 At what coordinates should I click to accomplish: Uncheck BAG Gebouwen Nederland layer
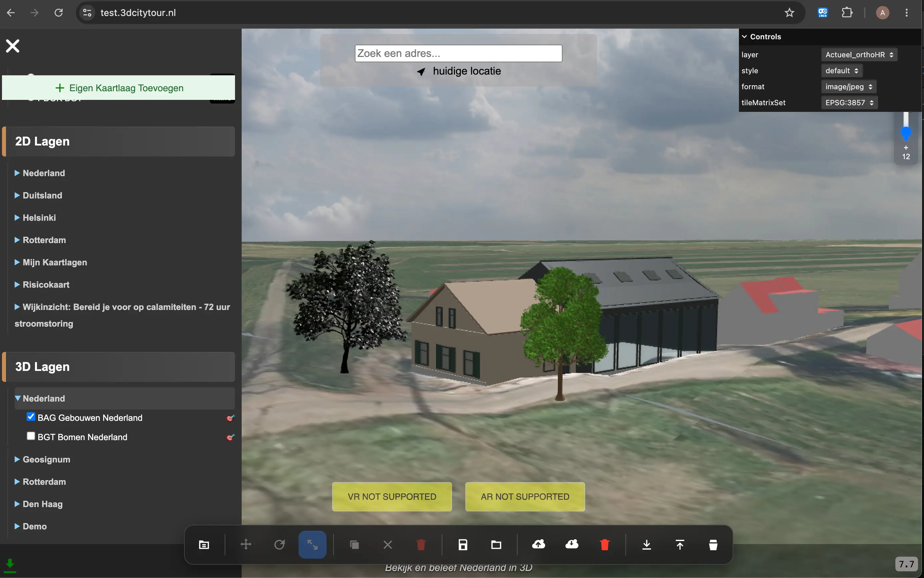click(x=31, y=417)
